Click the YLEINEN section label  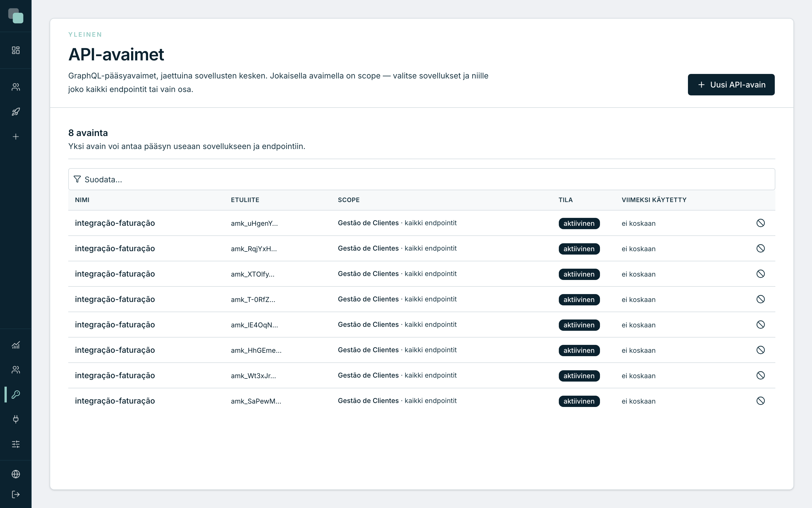click(x=85, y=35)
